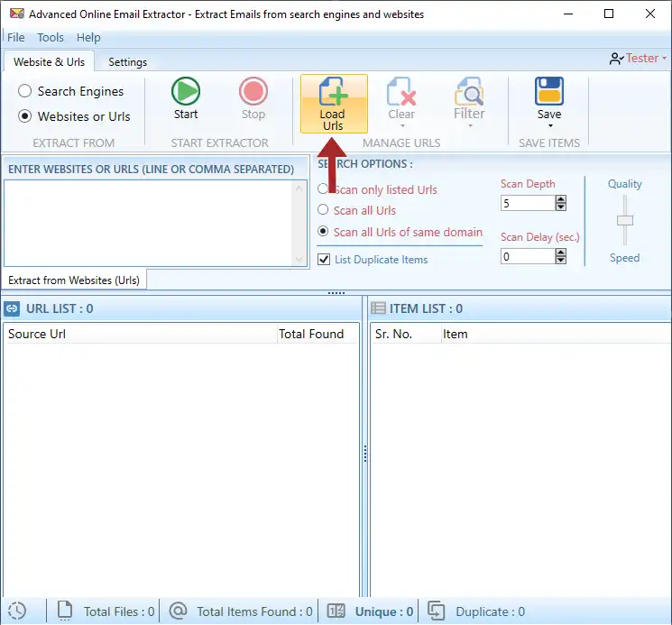Click the Duplicate count icon
The height and width of the screenshot is (625, 672).
pos(436,611)
